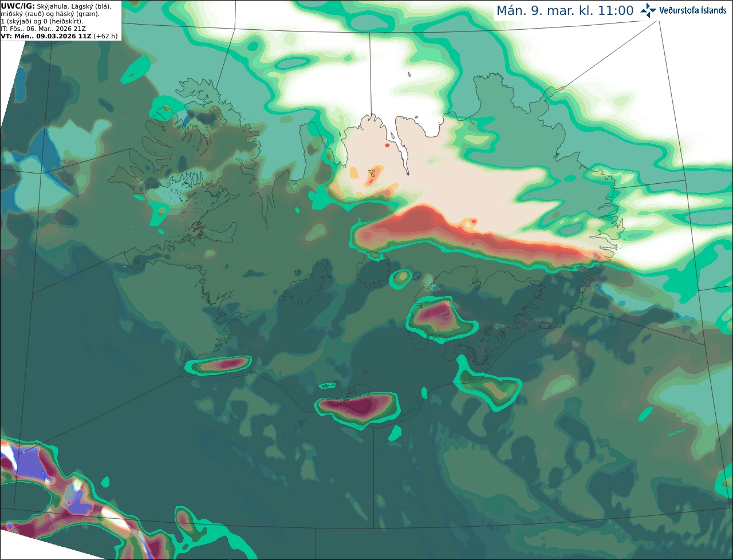Select the 'Mán. 9. mar. kl. 11:00' title
This screenshot has height=560, width=733.
click(565, 11)
